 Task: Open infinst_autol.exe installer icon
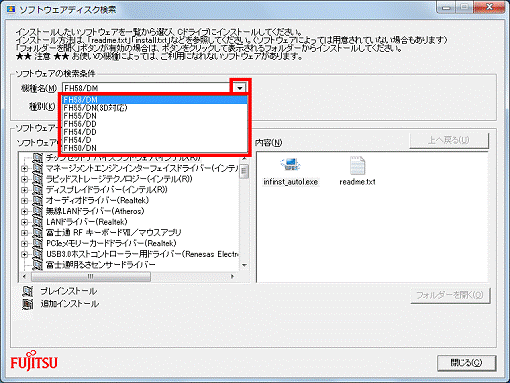pos(290,172)
